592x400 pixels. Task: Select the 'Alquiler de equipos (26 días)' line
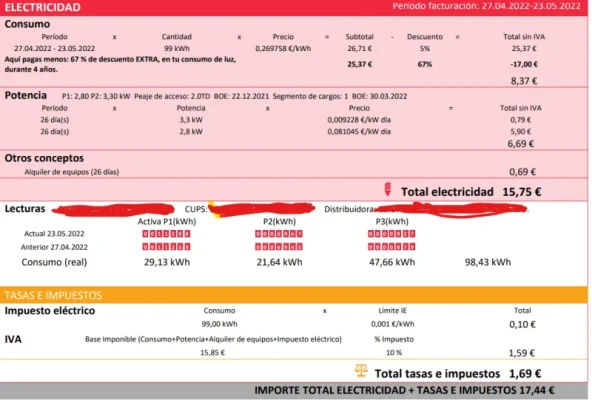(72, 172)
